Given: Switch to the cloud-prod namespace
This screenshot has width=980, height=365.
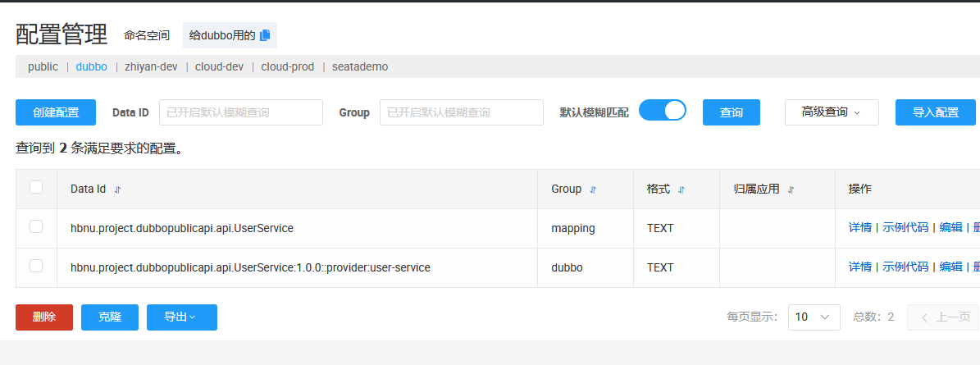Looking at the screenshot, I should point(287,66).
